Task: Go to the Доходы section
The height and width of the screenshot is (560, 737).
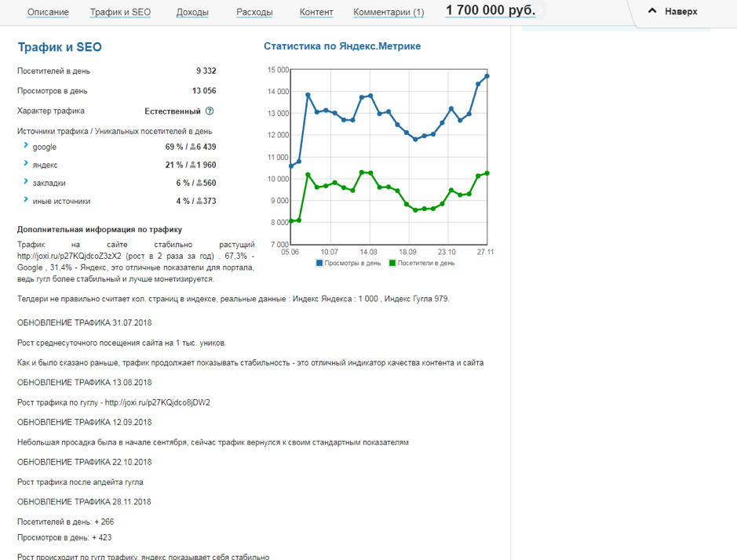Action: pos(192,13)
